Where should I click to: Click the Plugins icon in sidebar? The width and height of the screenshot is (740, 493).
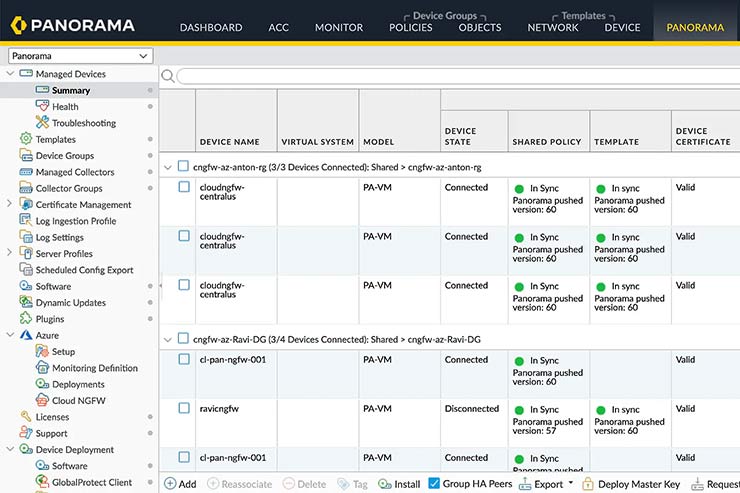tap(27, 319)
